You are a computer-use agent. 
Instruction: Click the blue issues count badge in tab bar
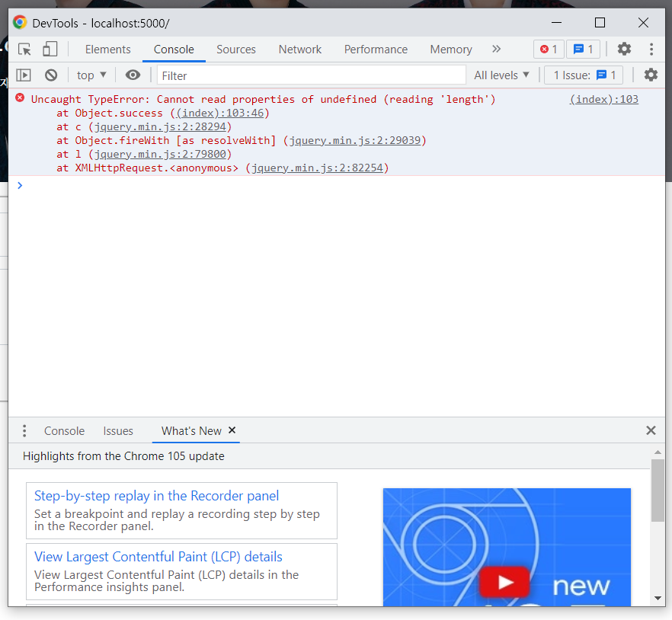(584, 50)
